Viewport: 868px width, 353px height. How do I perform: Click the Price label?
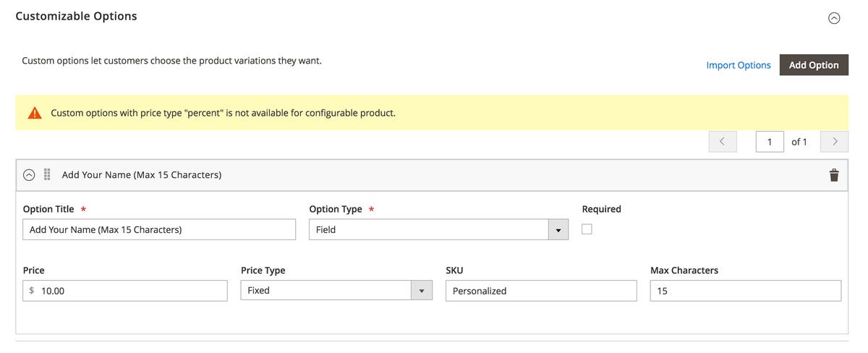33,271
